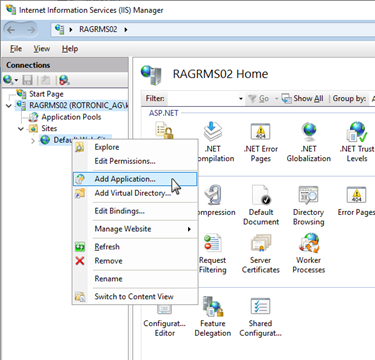Click the Show All button
375x360 pixels.
pos(303,98)
